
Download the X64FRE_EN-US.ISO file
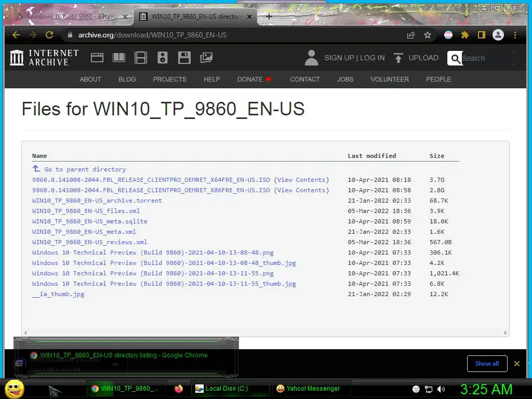[151, 180]
